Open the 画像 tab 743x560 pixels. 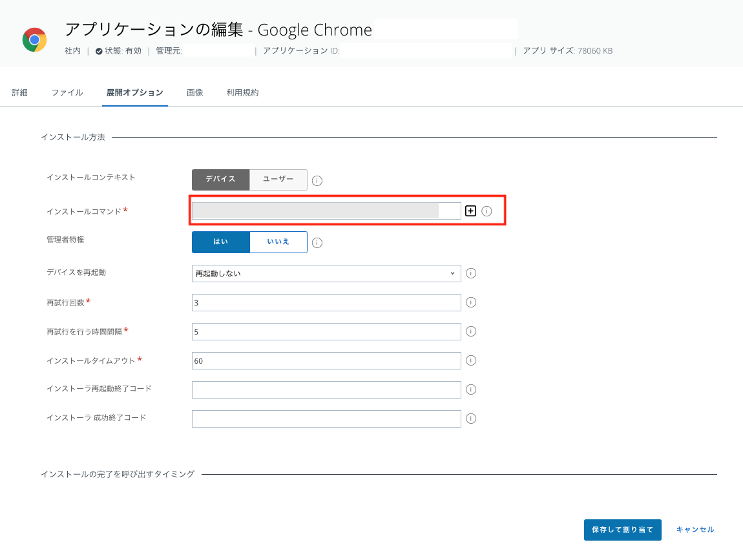coord(194,92)
